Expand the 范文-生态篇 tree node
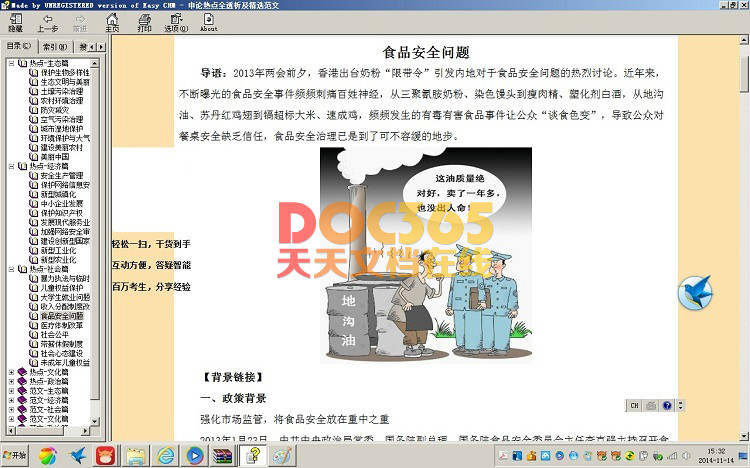 [11, 390]
